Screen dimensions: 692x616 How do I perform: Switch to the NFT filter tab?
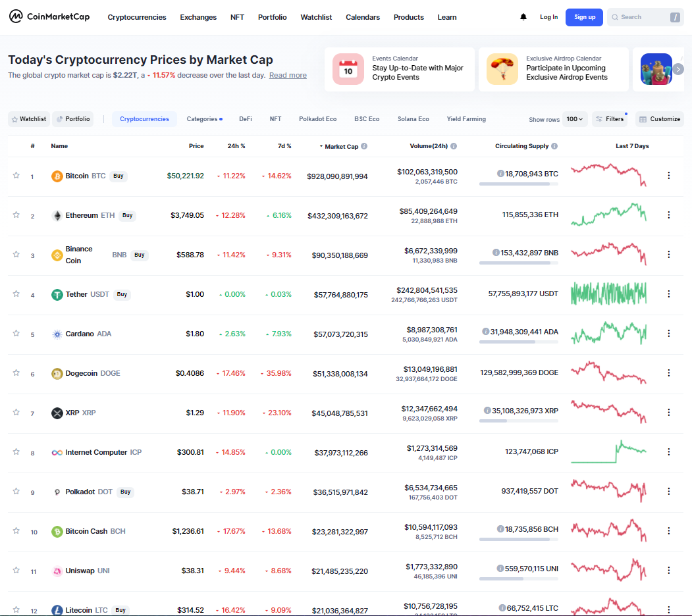click(x=275, y=119)
